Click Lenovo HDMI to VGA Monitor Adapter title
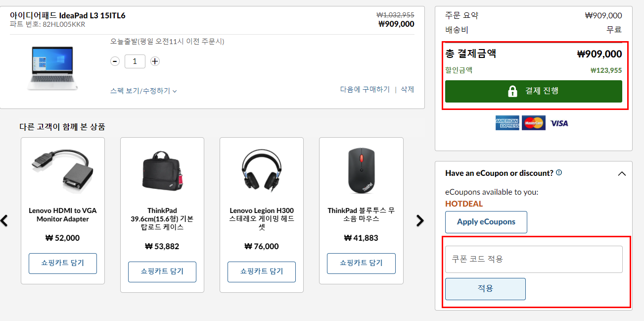This screenshot has height=321, width=644. [62, 215]
